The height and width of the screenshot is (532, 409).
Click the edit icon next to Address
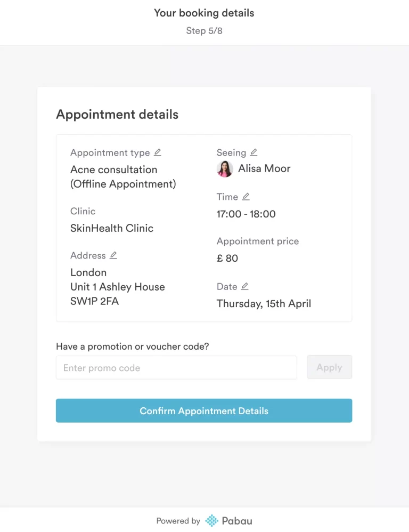pyautogui.click(x=113, y=255)
